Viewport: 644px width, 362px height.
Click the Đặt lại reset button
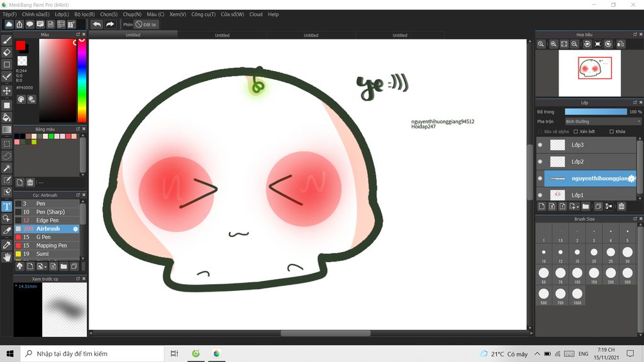coord(147,25)
